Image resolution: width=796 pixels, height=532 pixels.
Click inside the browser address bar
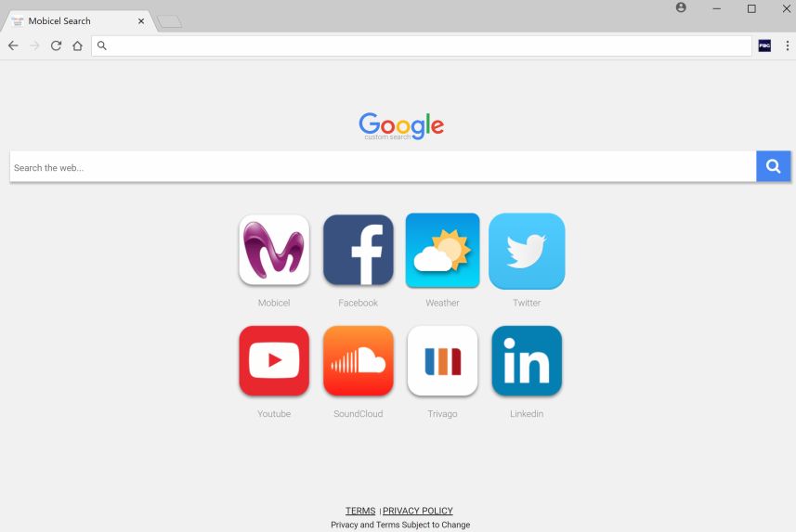(x=422, y=45)
